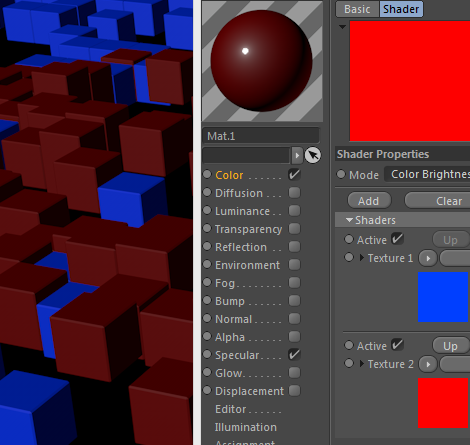470x445 pixels.
Task: Click the Mat.1 material name field
Action: click(x=261, y=136)
